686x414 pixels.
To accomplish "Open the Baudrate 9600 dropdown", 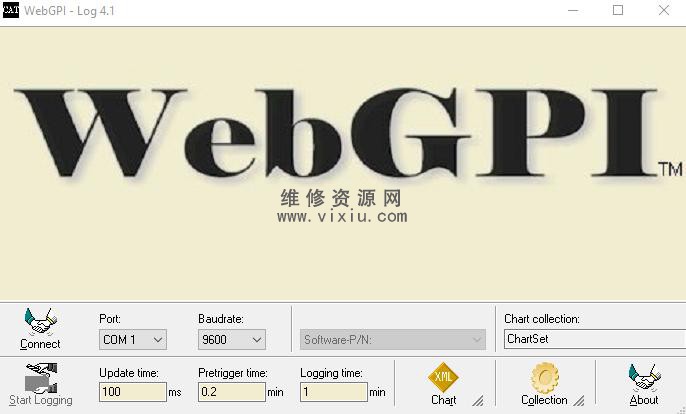I will click(231, 340).
